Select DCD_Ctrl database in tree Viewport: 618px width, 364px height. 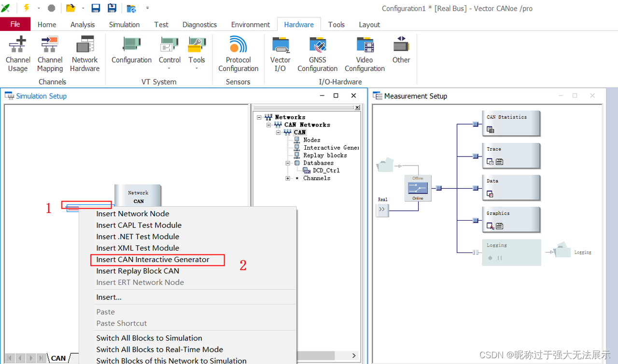[326, 170]
